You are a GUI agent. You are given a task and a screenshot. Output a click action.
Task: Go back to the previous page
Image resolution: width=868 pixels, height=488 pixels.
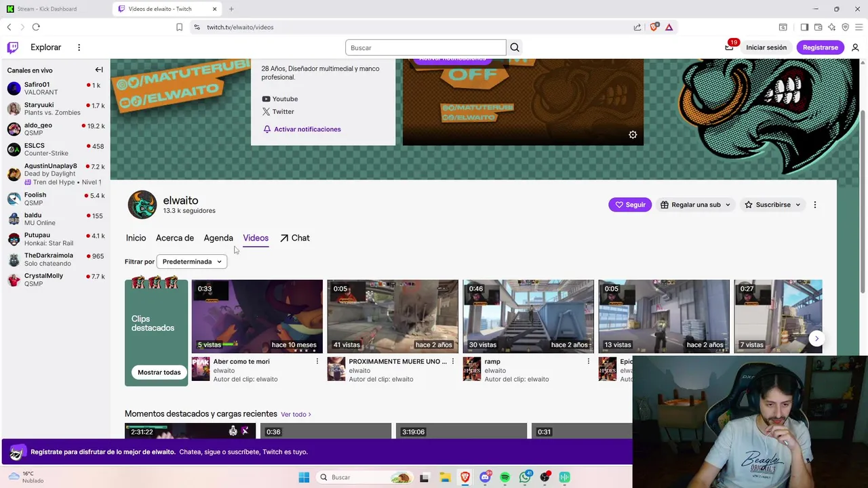[x=9, y=27]
